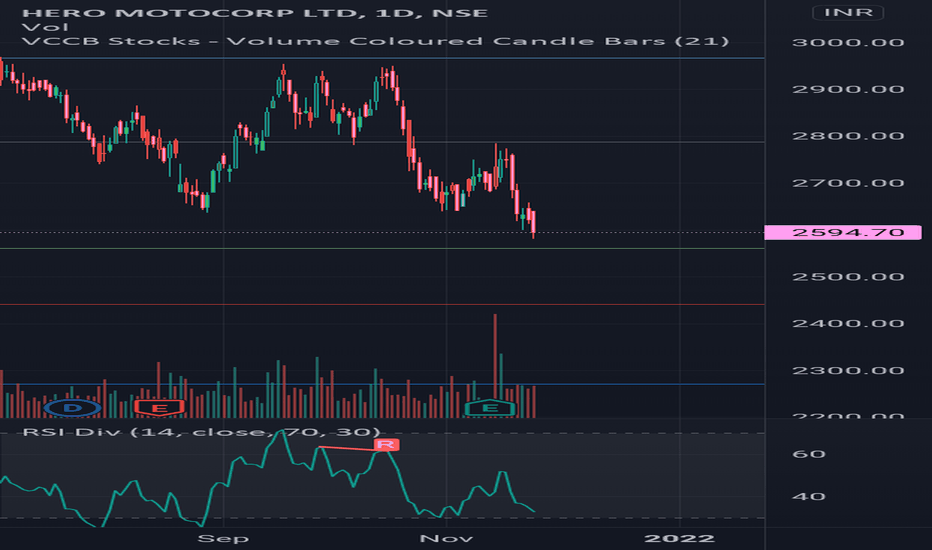
Task: Click the RSI Div indicator legend
Action: 201,432
